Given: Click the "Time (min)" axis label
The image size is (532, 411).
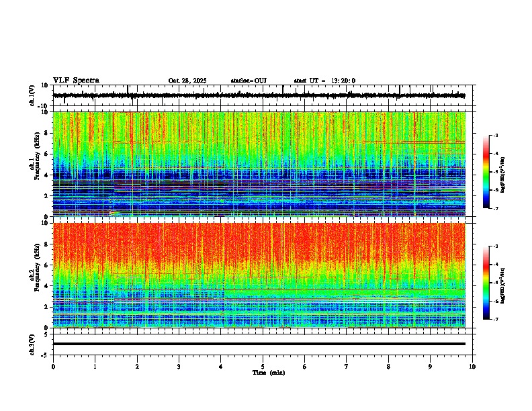Looking at the screenshot, I should tap(269, 373).
